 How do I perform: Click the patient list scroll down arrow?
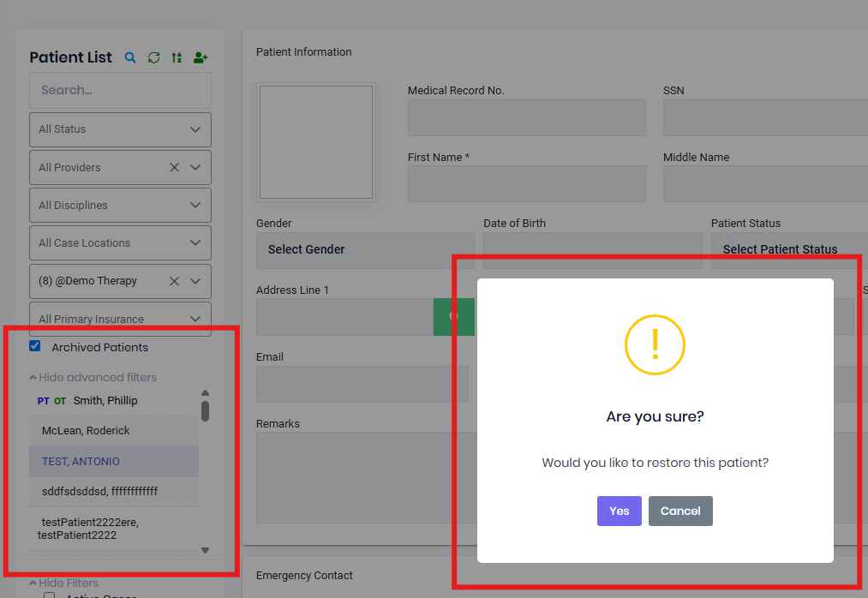click(x=206, y=550)
